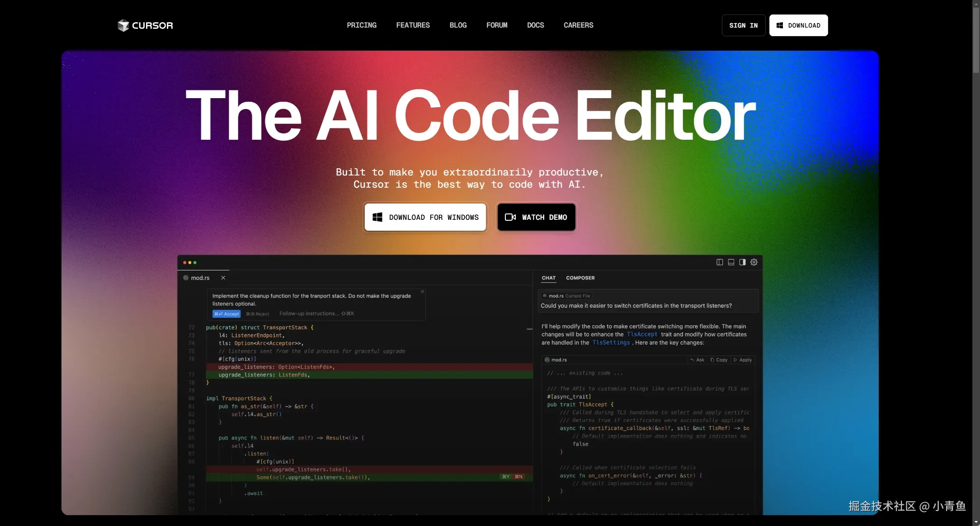980x526 pixels.
Task: Open the editor settings gear icon
Action: 754,262
